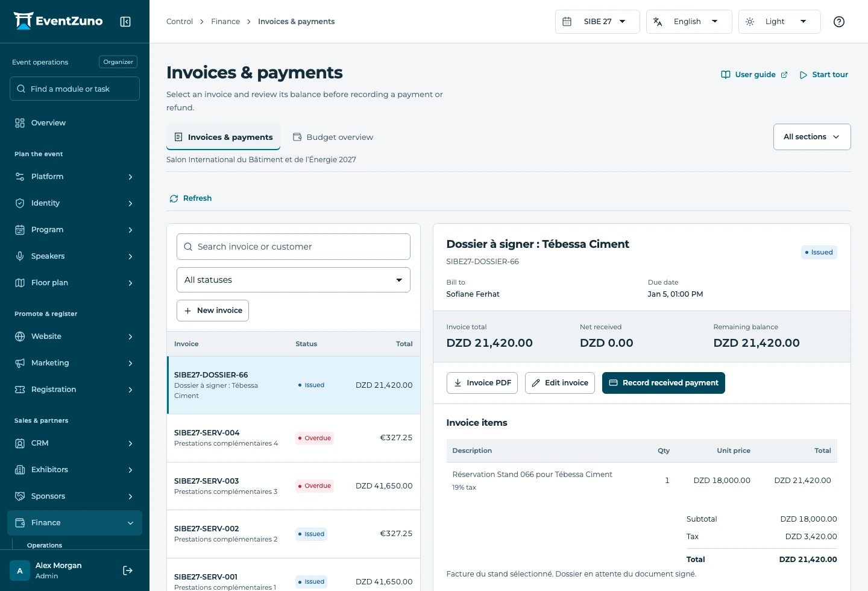Image resolution: width=868 pixels, height=591 pixels.
Task: Open the English language dropdown
Action: pyautogui.click(x=689, y=22)
